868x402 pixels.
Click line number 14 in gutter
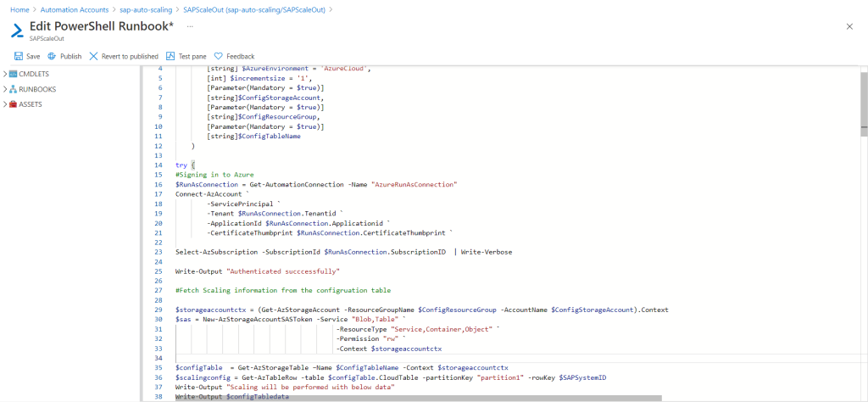[159, 165]
